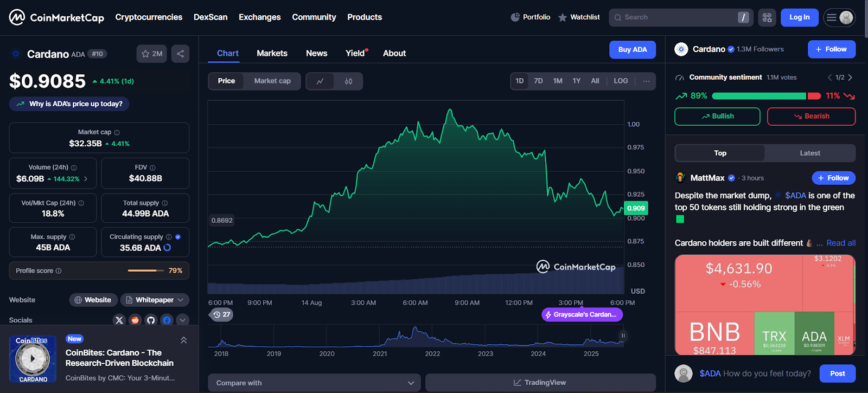The height and width of the screenshot is (393, 868).
Task: Select the line chart icon
Action: pos(320,81)
